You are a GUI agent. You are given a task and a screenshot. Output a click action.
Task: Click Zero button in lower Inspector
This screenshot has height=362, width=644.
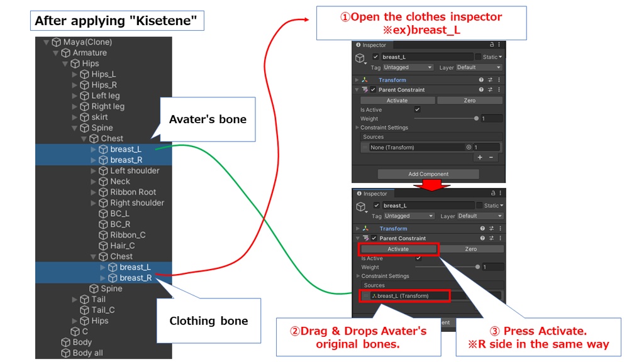[470, 249]
